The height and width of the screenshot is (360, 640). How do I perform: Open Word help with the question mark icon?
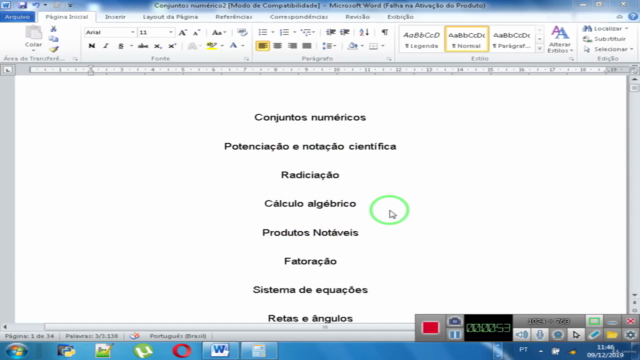coord(633,17)
